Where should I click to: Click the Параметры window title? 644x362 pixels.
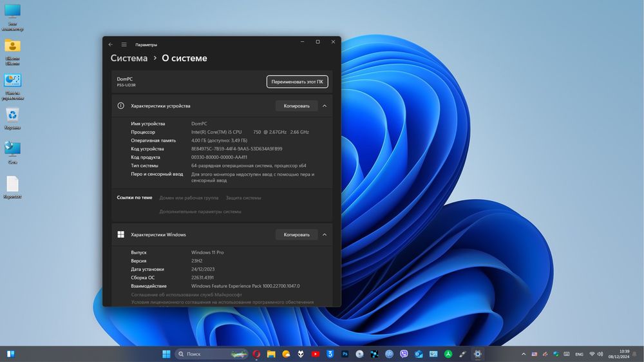pyautogui.click(x=146, y=45)
